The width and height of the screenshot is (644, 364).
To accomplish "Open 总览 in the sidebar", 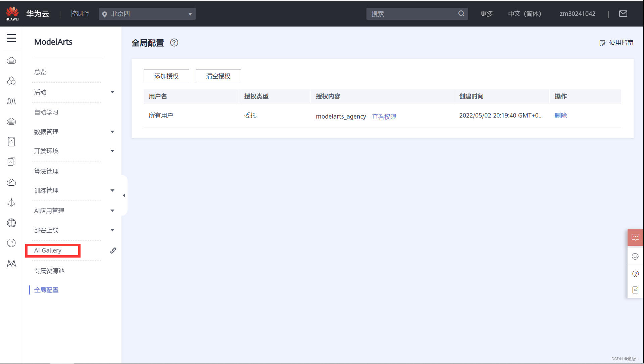I will coord(40,72).
